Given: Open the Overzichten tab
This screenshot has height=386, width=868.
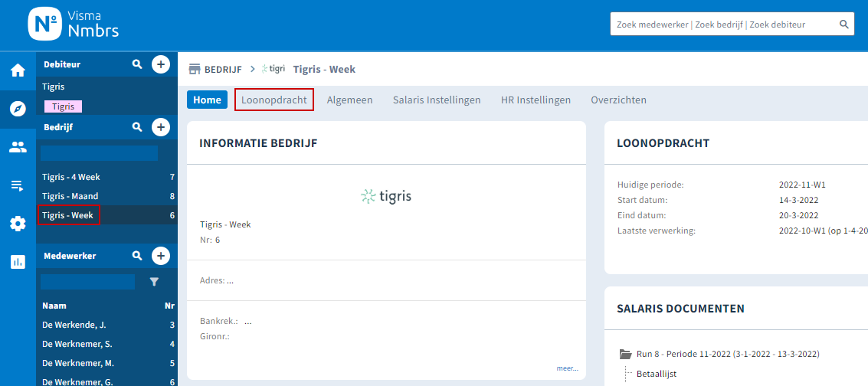Looking at the screenshot, I should 619,100.
